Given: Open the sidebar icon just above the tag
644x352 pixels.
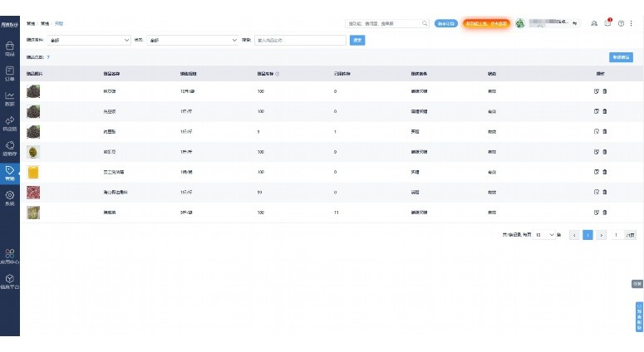Looking at the screenshot, I should point(9,145).
